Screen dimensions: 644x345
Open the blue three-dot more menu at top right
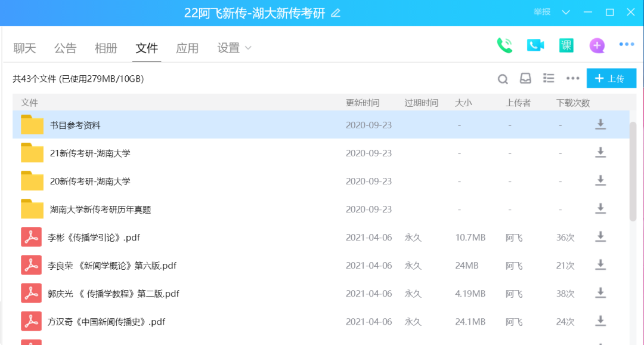626,45
